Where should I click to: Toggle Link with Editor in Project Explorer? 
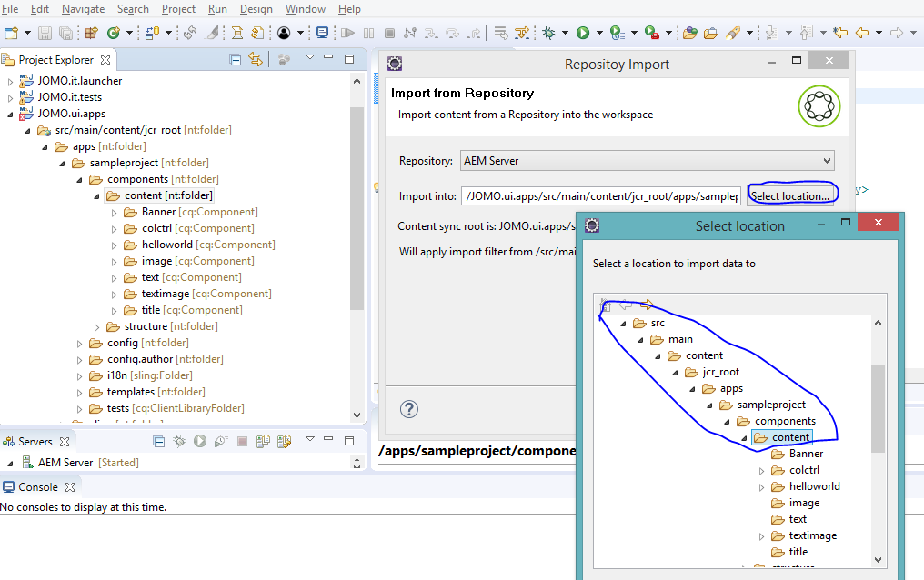(x=257, y=58)
